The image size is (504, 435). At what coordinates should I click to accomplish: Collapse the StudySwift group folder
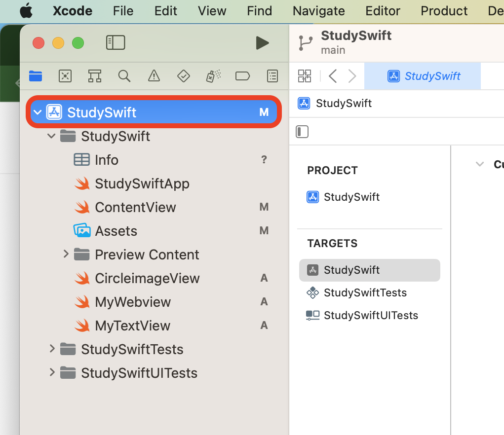(51, 136)
